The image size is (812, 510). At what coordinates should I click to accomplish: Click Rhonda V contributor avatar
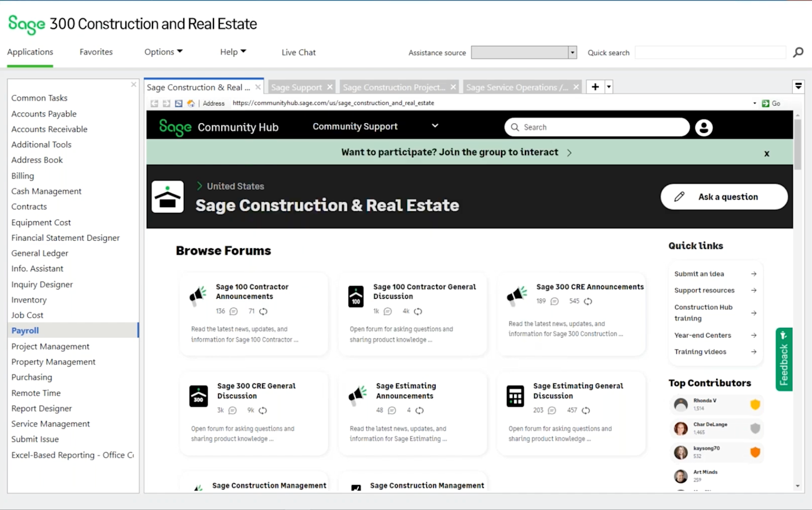[681, 404]
